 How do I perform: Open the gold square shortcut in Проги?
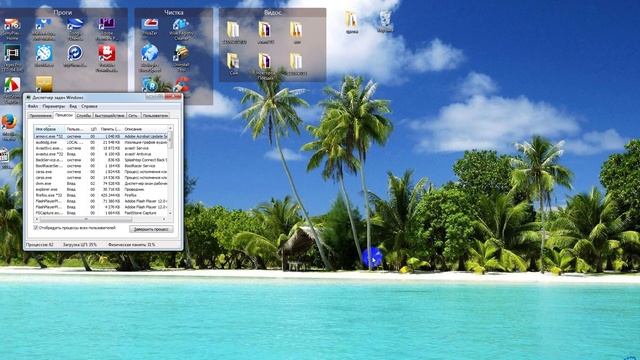click(44, 84)
